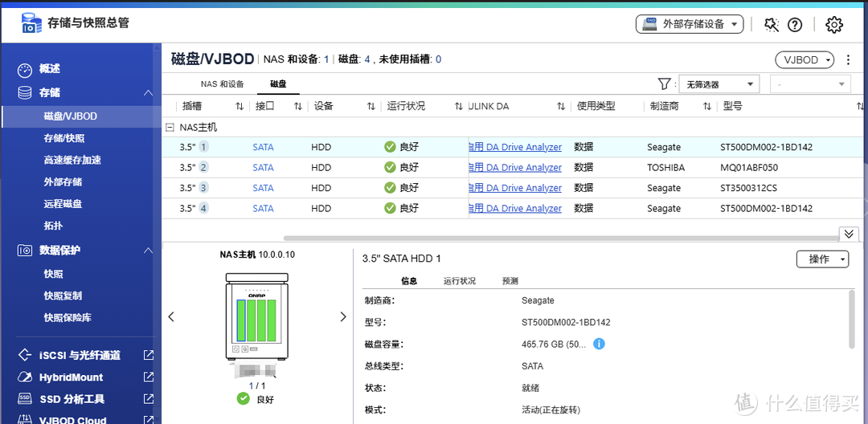Go to next NAS device arrow
The height and width of the screenshot is (424, 868).
pos(342,316)
